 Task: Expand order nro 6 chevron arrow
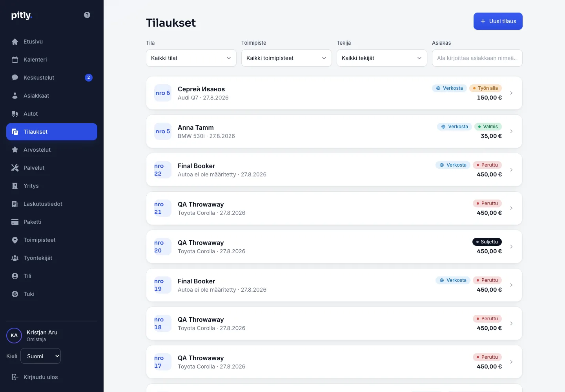pyautogui.click(x=511, y=93)
